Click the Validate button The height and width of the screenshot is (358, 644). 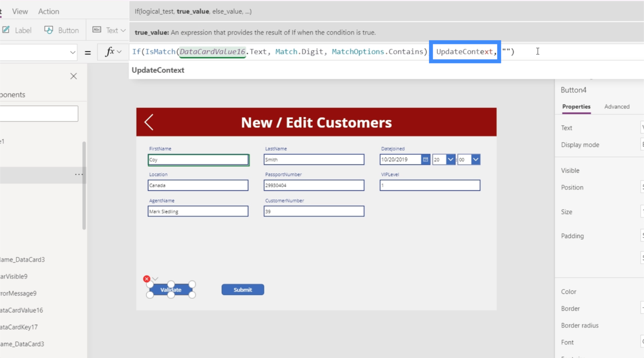click(x=171, y=290)
